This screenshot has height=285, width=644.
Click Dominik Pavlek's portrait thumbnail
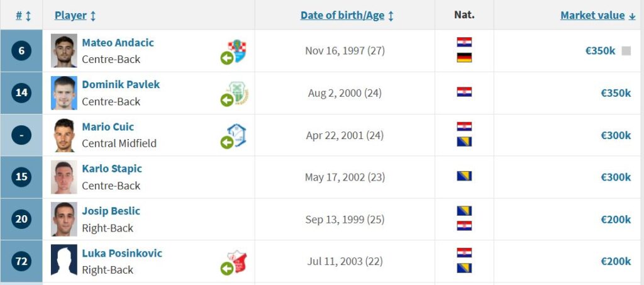(x=64, y=93)
